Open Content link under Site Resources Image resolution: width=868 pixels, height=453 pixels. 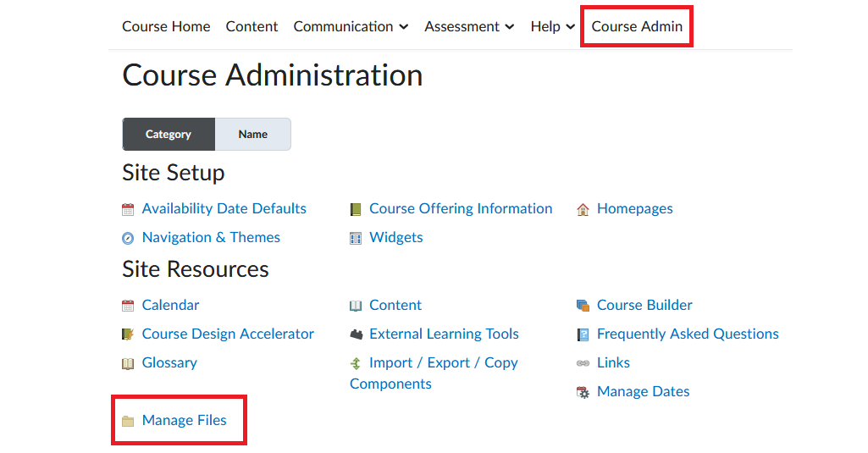pos(395,305)
